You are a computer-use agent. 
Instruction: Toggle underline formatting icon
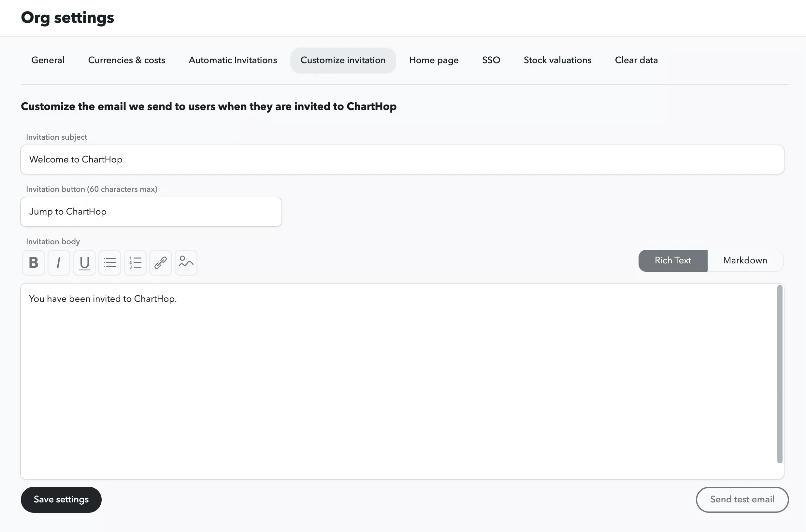pos(84,263)
